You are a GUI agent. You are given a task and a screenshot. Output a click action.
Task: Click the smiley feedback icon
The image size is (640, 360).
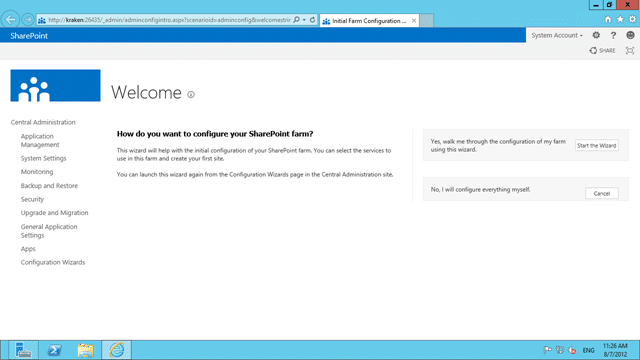point(630,36)
